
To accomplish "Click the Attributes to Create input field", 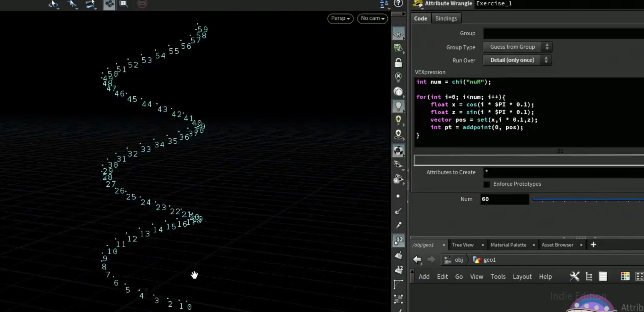I will (x=563, y=172).
